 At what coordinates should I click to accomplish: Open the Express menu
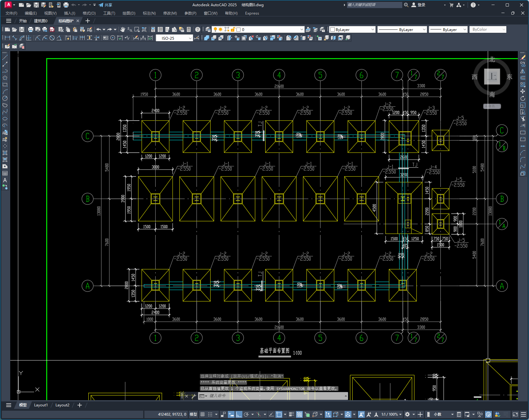252,13
